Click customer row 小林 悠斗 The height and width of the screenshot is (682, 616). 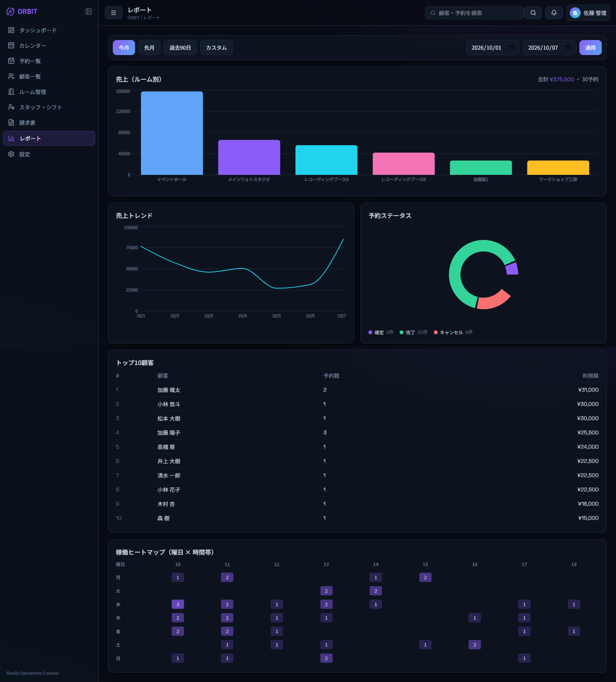click(x=357, y=404)
